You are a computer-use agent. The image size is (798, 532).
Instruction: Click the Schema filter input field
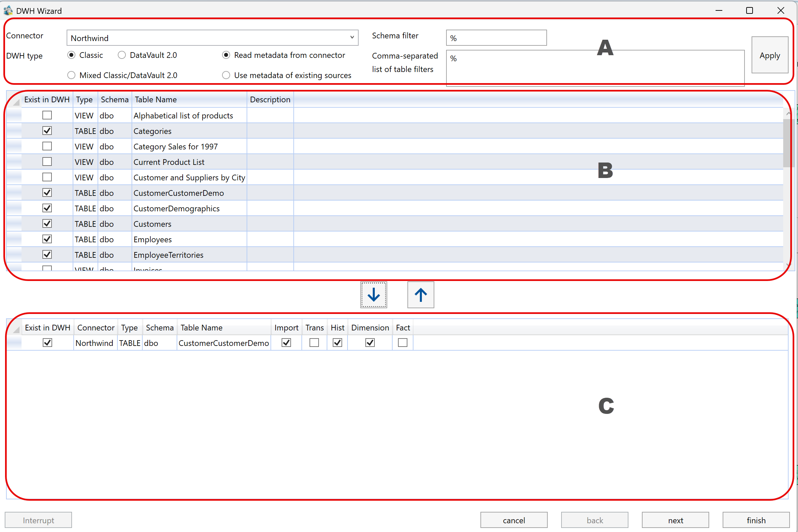click(x=497, y=38)
